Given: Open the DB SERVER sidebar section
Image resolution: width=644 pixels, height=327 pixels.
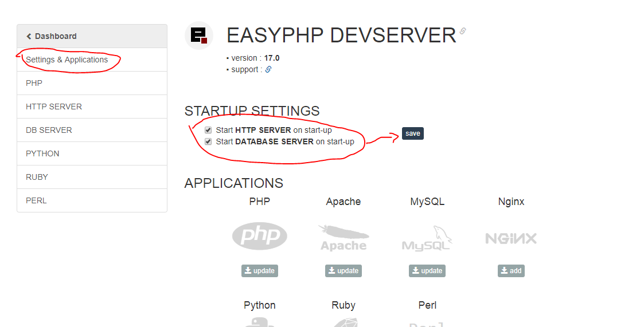Looking at the screenshot, I should click(92, 130).
